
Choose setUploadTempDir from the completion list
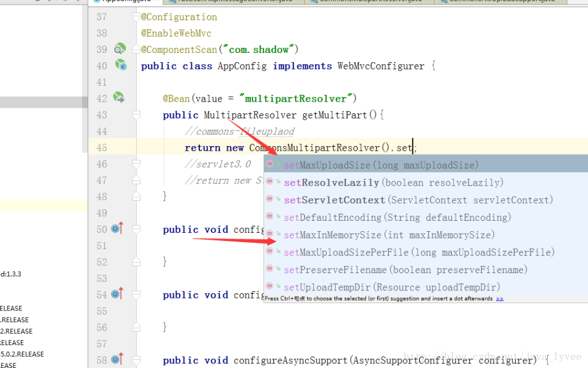tap(425, 287)
